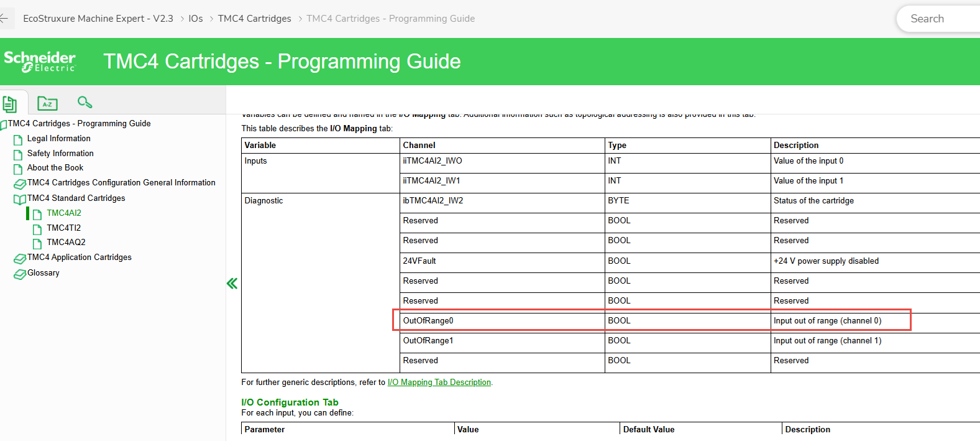Image resolution: width=980 pixels, height=441 pixels.
Task: Open TMC4 Cartridges Configuration General Information topic
Action: pos(121,183)
